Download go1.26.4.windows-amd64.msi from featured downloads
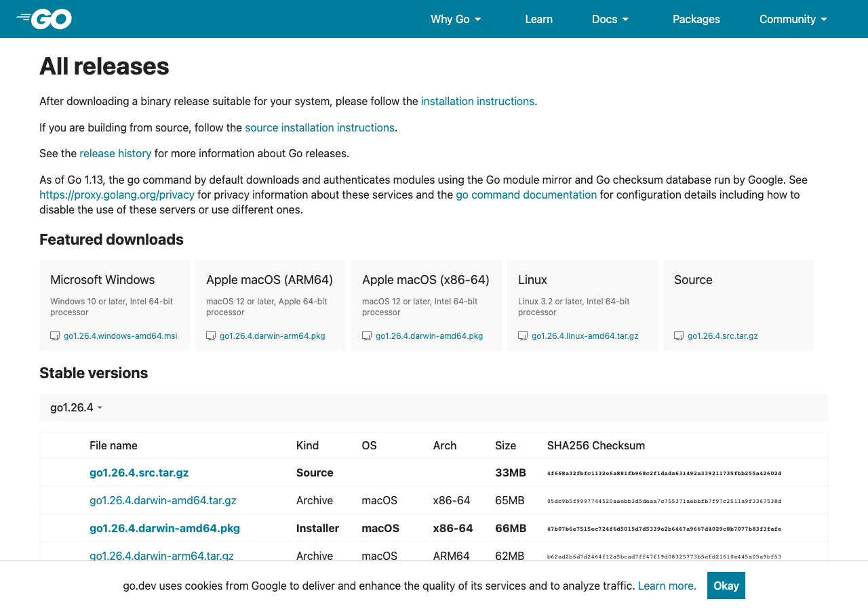The height and width of the screenshot is (610, 868). (121, 336)
